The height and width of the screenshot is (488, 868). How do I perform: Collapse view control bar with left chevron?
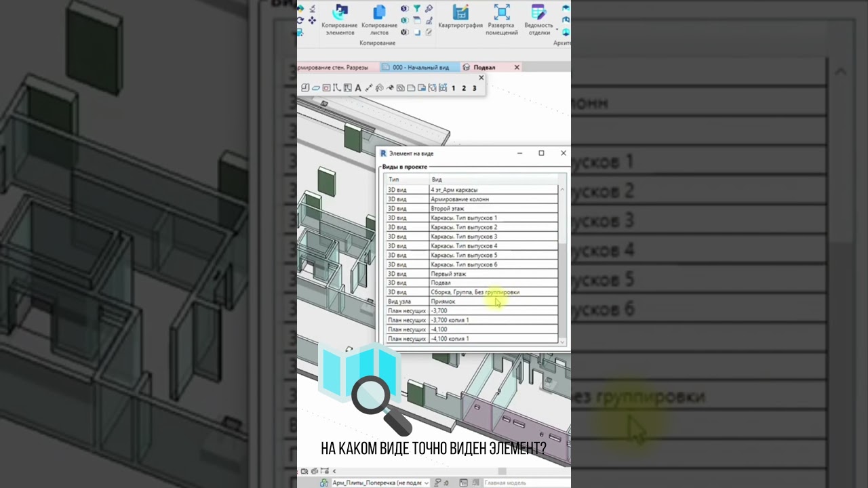tap(334, 471)
